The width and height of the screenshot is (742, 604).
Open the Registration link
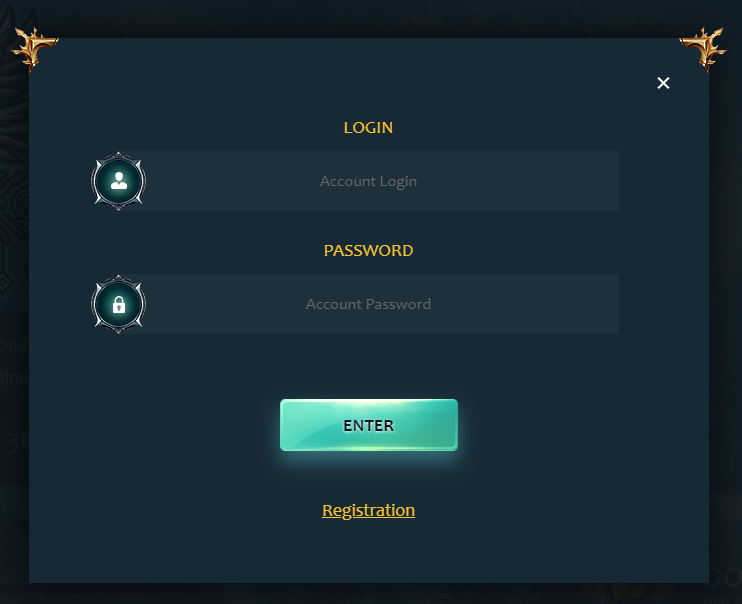point(369,510)
